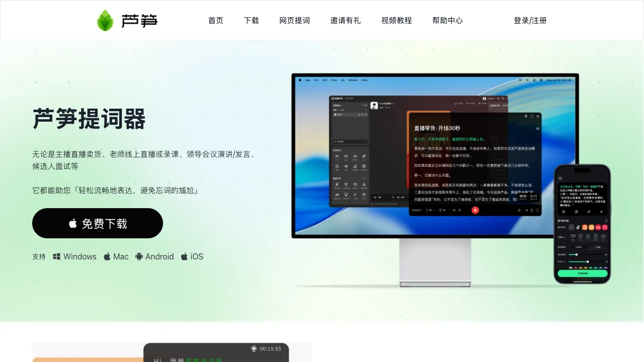
Task: Click the 04:25 total time in the teleprompter
Action: 534,196
